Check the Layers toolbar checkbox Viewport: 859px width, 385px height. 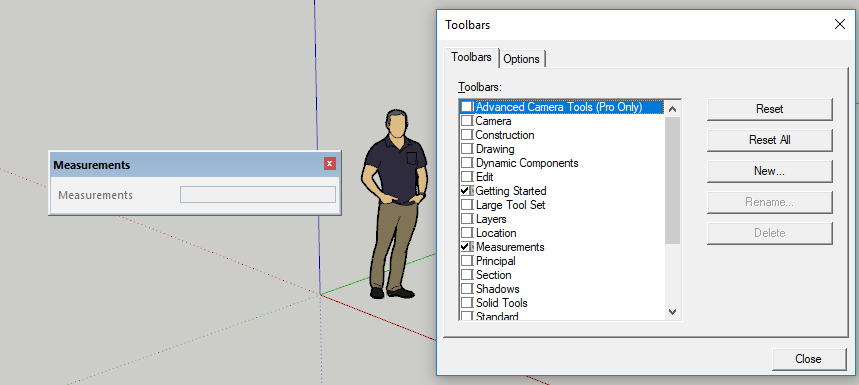(467, 219)
